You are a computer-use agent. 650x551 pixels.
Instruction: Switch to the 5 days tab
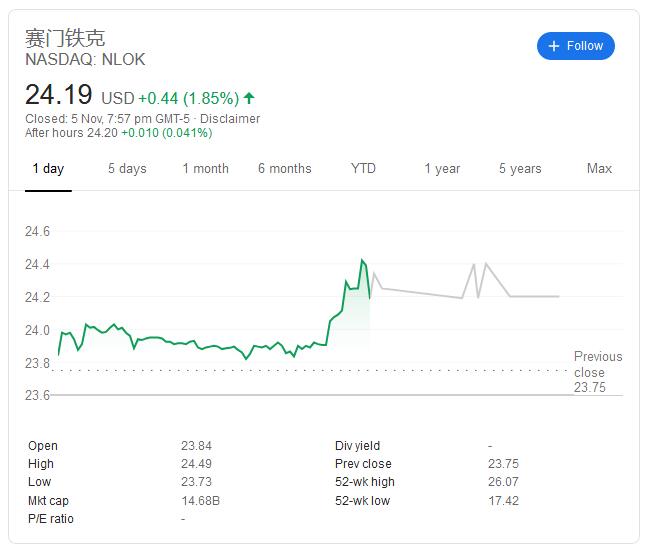127,168
